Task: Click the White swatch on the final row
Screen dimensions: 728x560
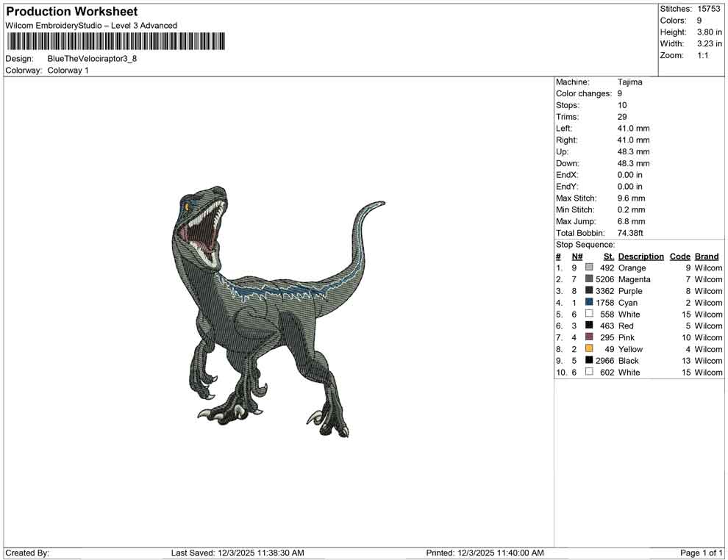Action: coord(588,373)
